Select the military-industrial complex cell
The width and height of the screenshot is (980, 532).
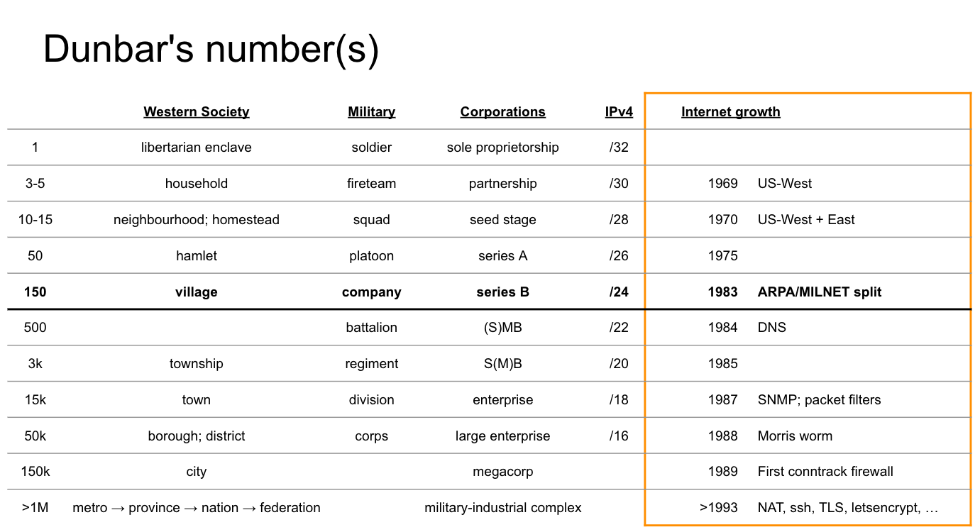503,508
